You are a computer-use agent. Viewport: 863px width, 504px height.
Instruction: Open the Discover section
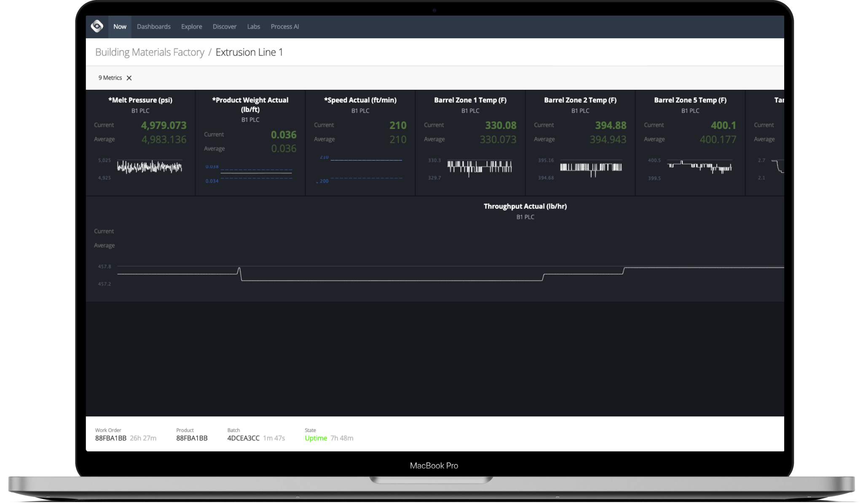(x=225, y=27)
